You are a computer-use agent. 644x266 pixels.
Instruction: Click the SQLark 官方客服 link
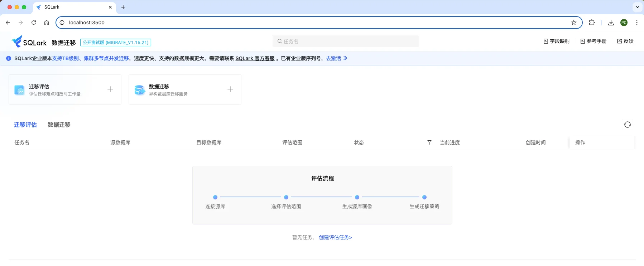pyautogui.click(x=255, y=58)
